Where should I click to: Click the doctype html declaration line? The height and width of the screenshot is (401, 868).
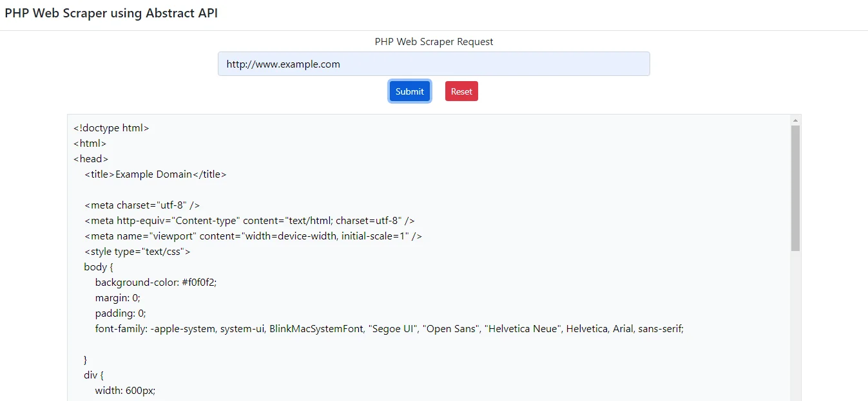click(x=111, y=127)
